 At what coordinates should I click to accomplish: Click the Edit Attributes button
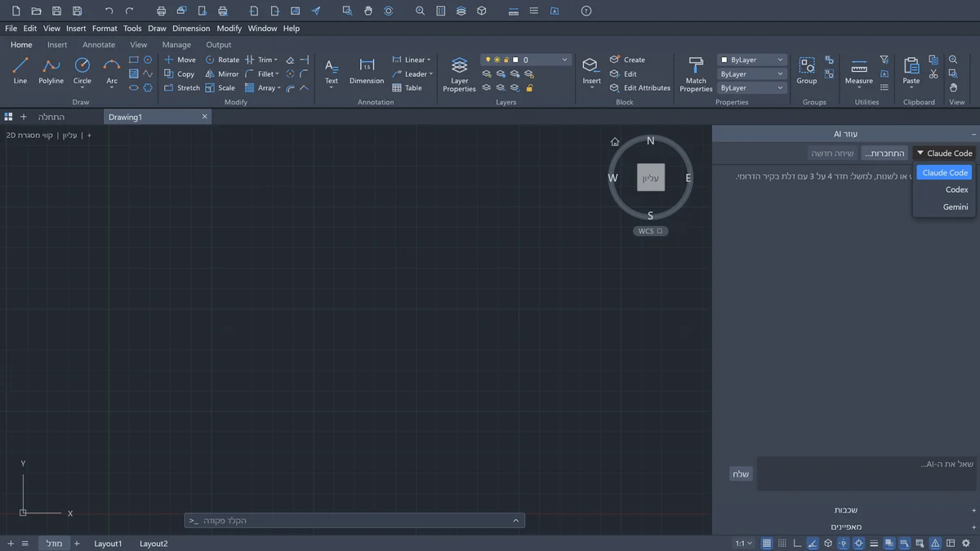tap(639, 87)
